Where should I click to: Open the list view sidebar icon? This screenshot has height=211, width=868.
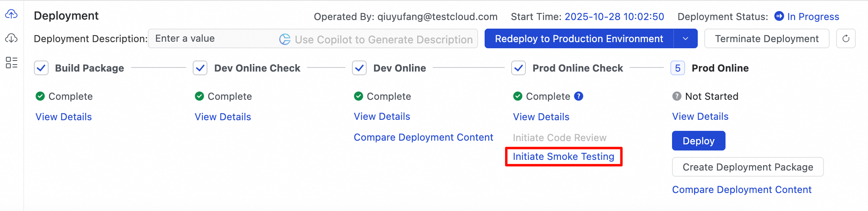click(11, 63)
